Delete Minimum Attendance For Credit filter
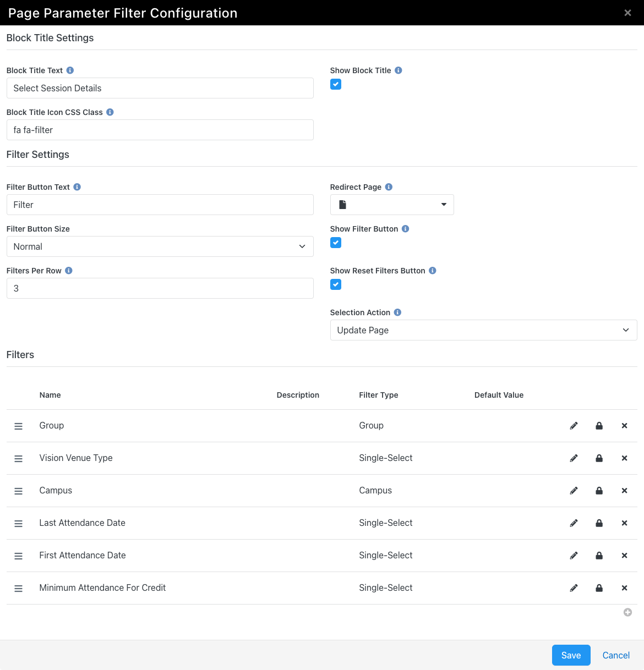The image size is (644, 670). pyautogui.click(x=624, y=588)
